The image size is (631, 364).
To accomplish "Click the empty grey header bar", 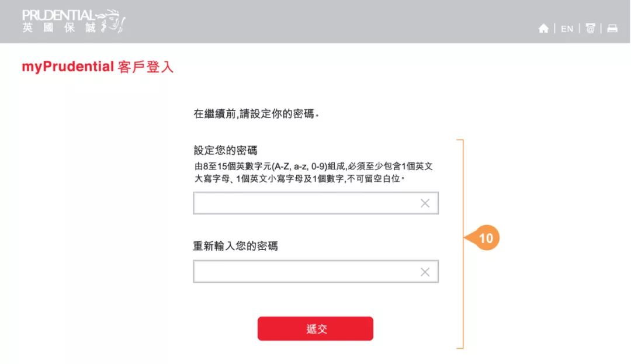I will (x=322, y=21).
